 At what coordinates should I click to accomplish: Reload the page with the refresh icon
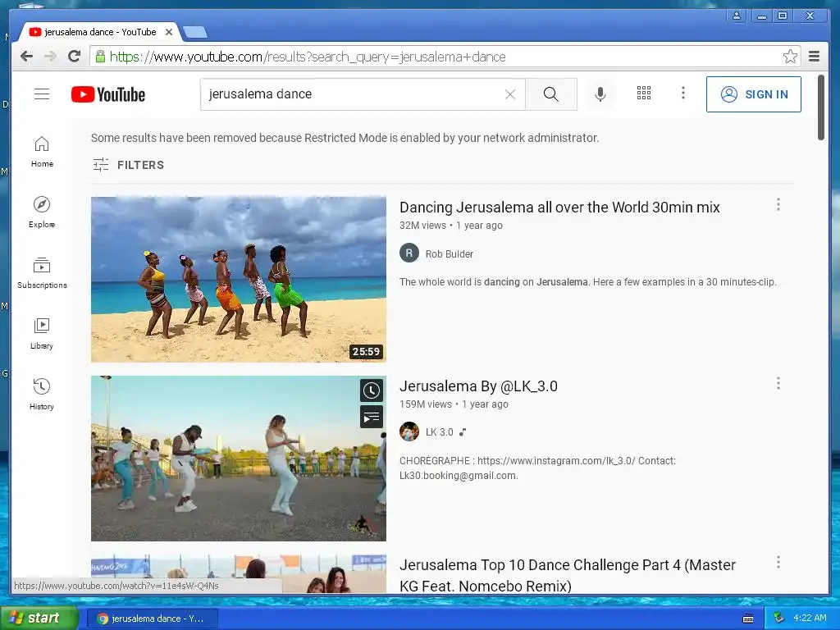tap(75, 57)
